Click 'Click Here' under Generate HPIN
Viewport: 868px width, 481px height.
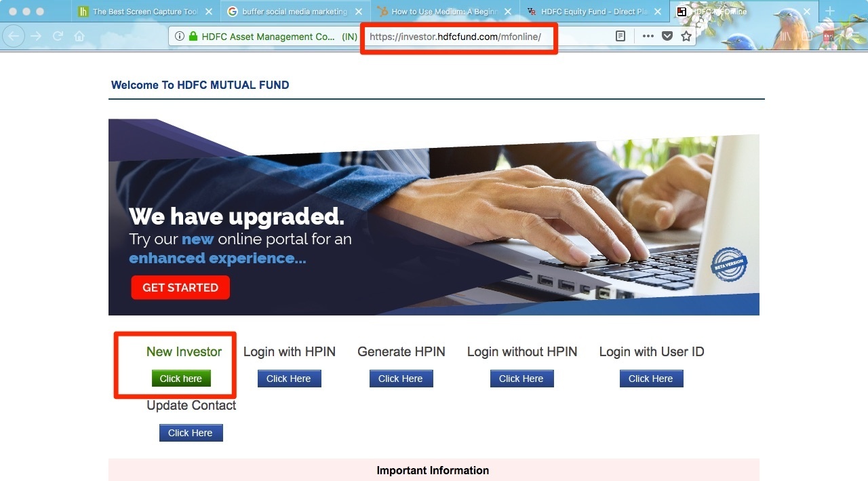pos(401,379)
